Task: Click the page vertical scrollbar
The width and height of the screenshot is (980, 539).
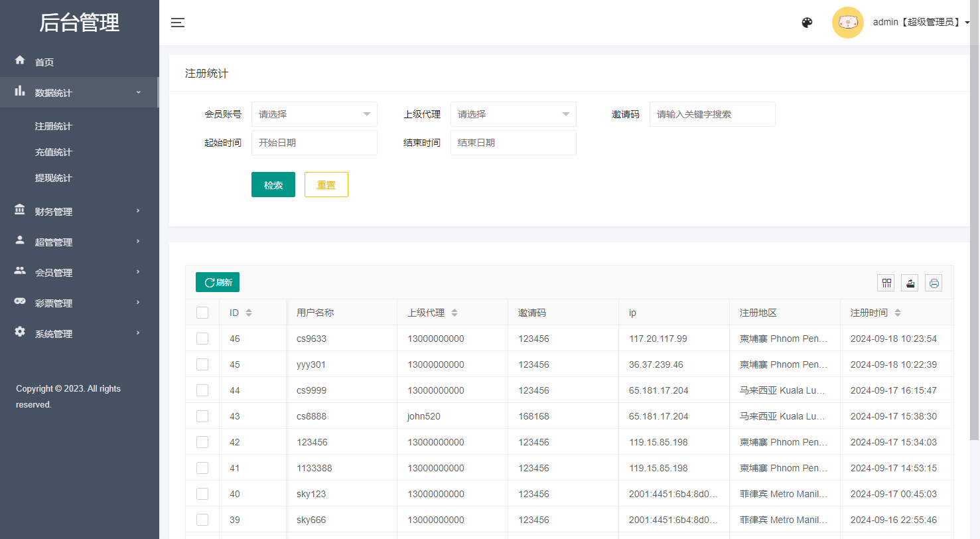Action: tap(974, 239)
